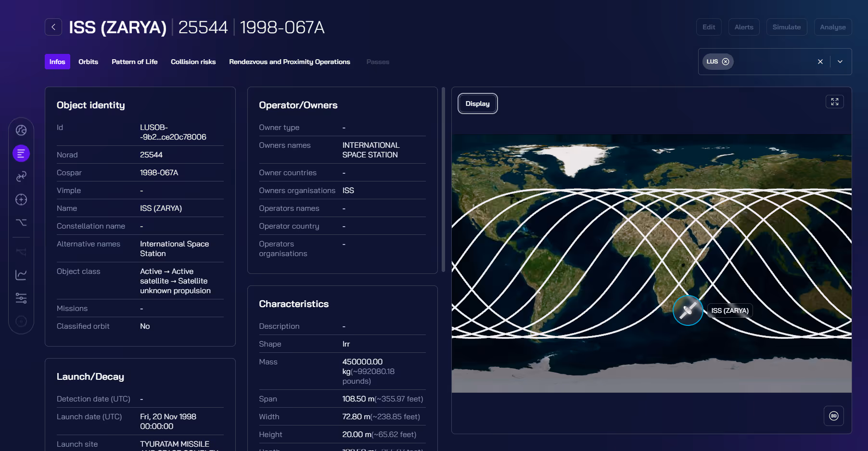Click the Analyse button

point(833,27)
